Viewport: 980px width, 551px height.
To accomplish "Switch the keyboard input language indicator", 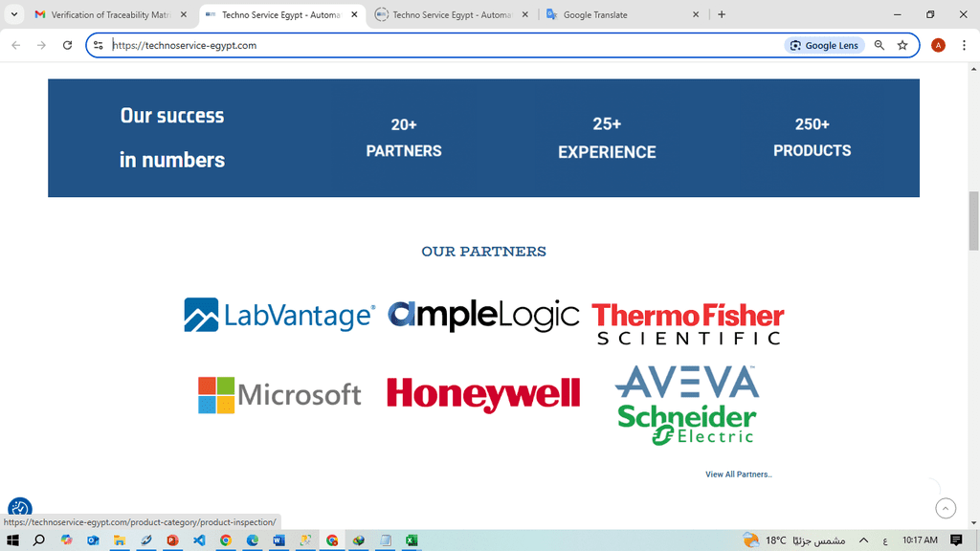I will pyautogui.click(x=885, y=540).
